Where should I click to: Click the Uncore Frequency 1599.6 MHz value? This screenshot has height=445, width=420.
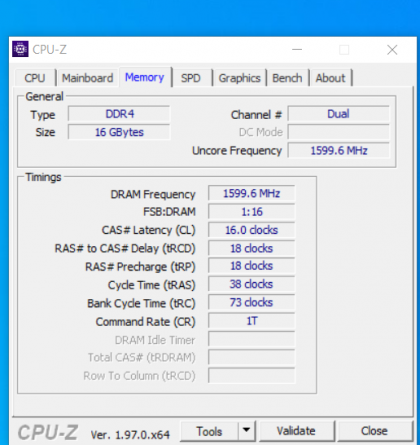pos(339,150)
